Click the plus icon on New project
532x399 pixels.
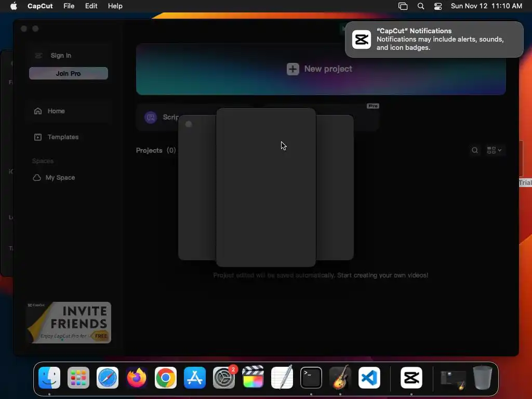click(x=293, y=69)
